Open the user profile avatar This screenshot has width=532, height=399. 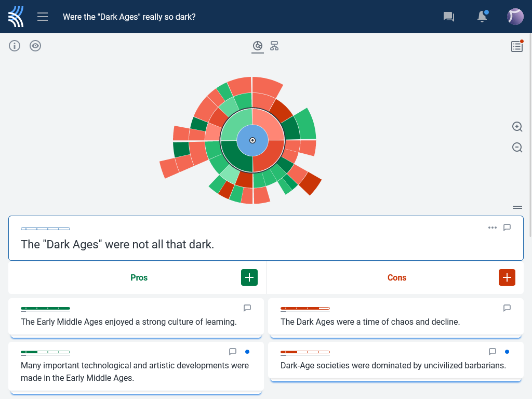coord(515,17)
